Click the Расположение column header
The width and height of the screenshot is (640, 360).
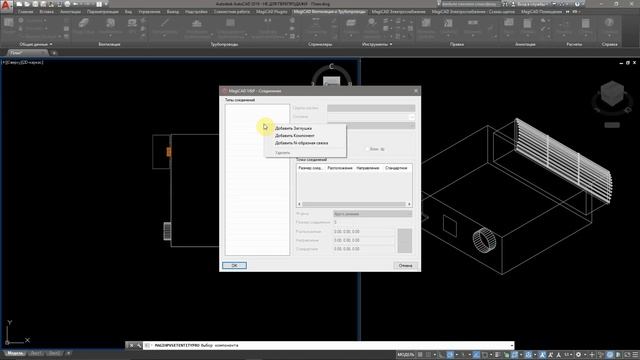point(340,168)
